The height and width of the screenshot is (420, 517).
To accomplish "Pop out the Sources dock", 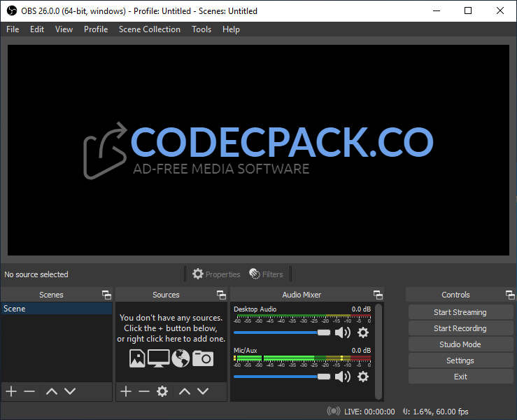I will click(x=221, y=295).
